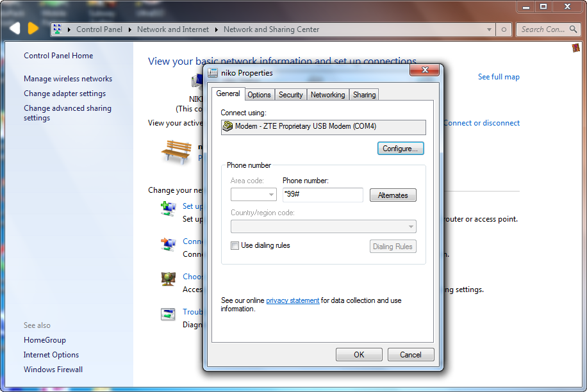Click the Phone number input field

click(x=323, y=195)
